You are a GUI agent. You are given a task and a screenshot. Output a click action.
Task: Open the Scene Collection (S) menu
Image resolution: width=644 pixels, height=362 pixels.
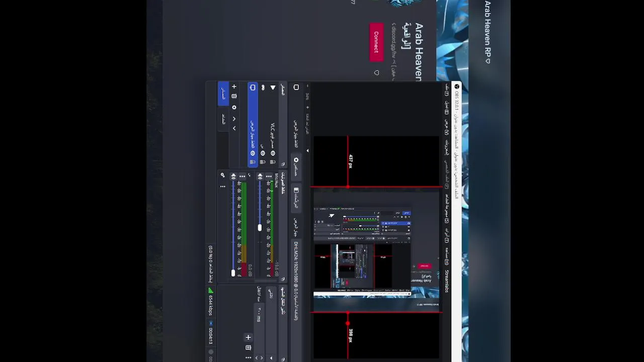[x=446, y=209]
